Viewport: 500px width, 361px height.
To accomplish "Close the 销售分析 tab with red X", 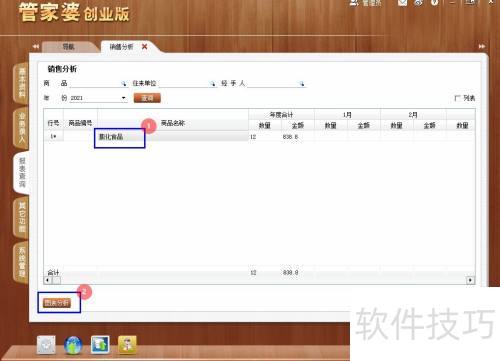I will click(145, 47).
